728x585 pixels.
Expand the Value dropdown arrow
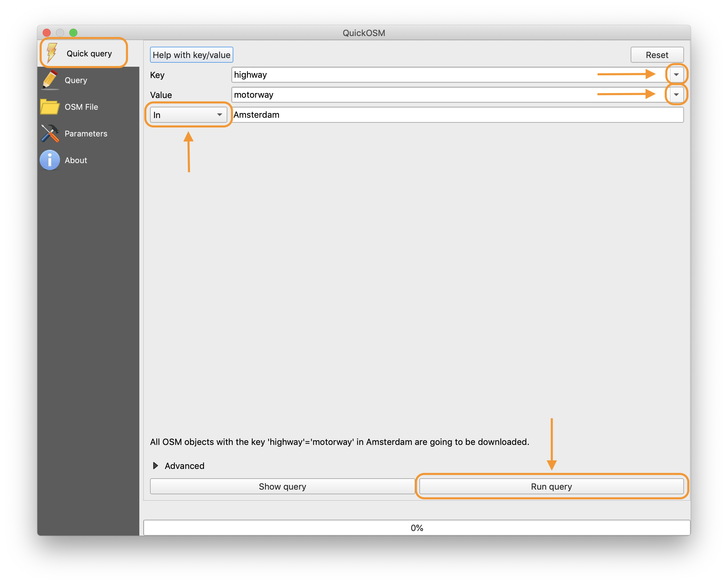676,94
